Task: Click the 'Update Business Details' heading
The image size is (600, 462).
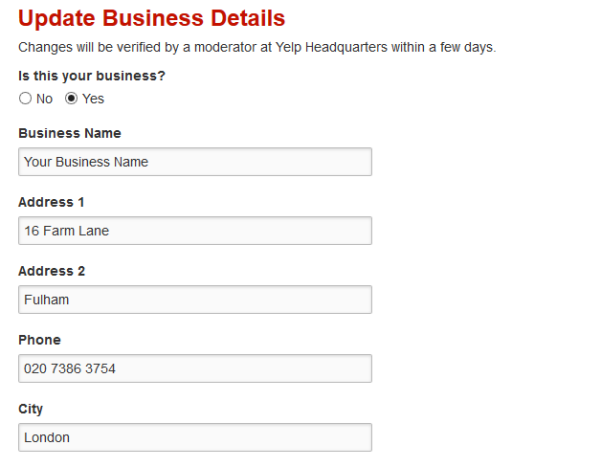Action: (152, 18)
